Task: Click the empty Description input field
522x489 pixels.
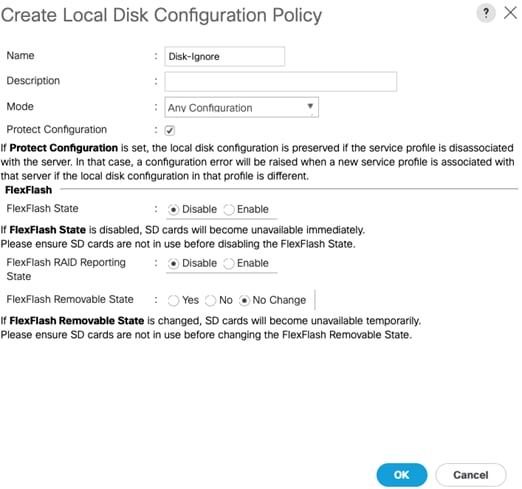Action: [x=280, y=81]
